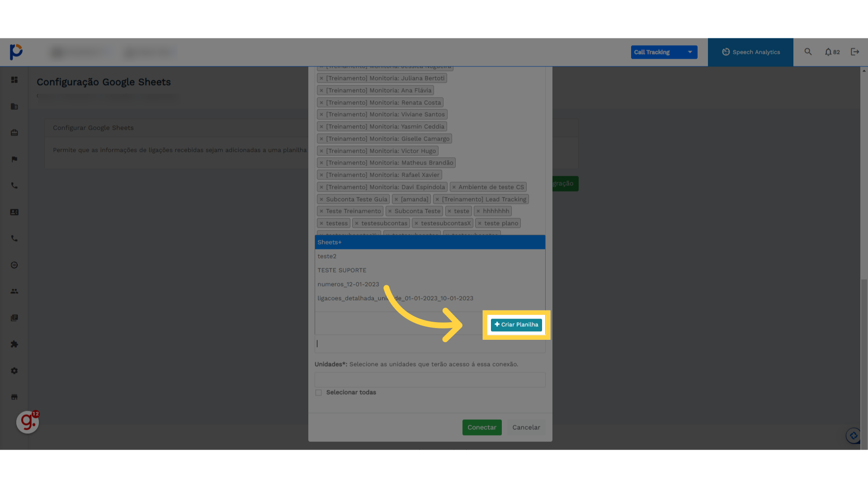Remove the Giselle Camargo monitoria tag

pyautogui.click(x=321, y=139)
